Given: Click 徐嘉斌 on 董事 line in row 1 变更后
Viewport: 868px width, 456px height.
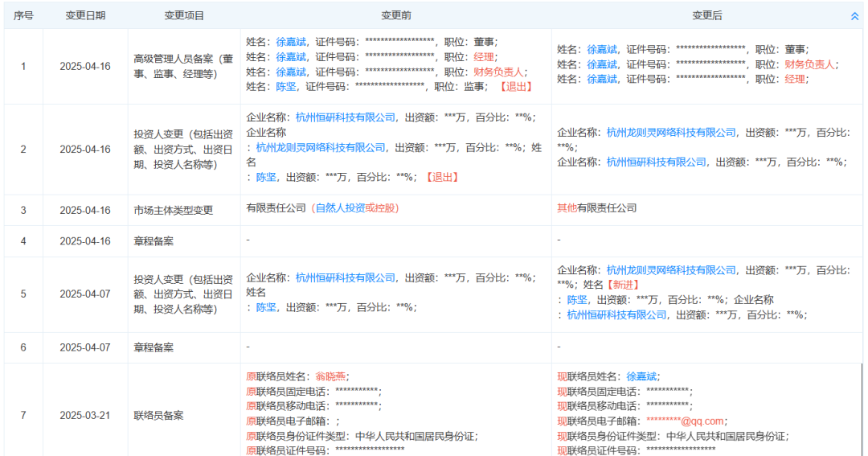Looking at the screenshot, I should [602, 49].
